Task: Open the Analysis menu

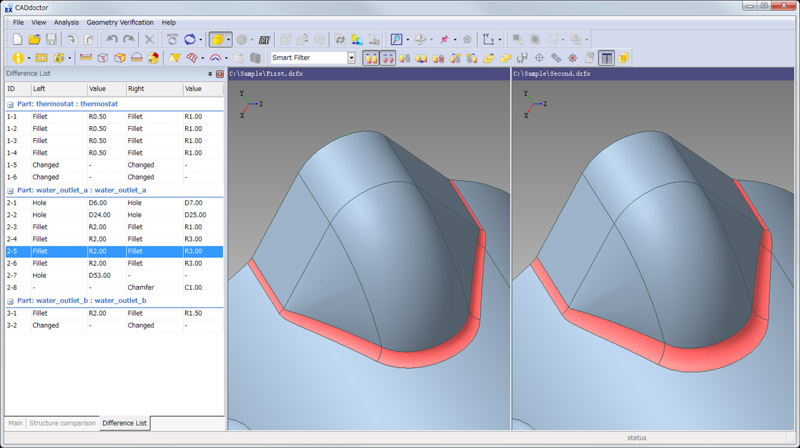Action: (66, 22)
